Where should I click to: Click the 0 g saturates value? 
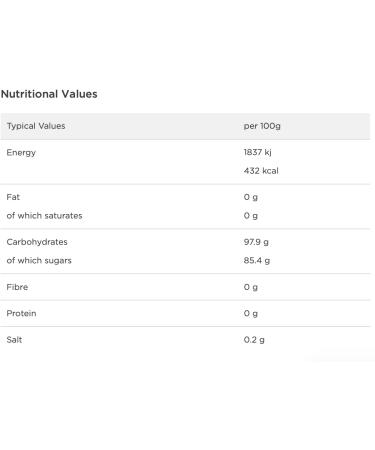tap(251, 216)
